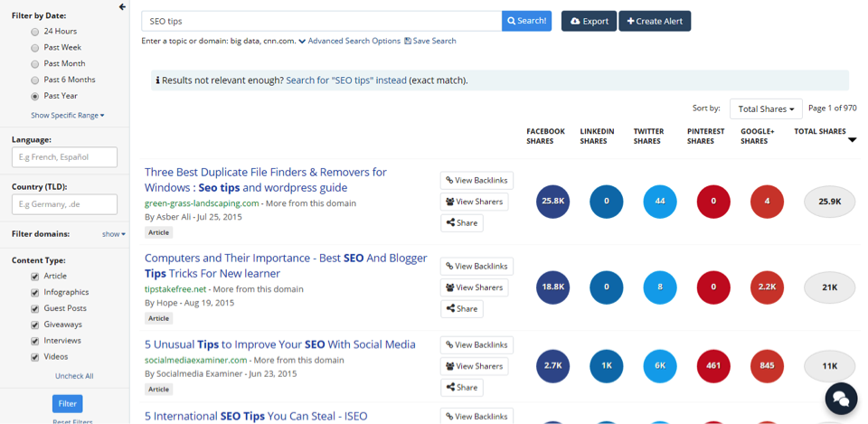Click the Google+ shares 845 circle
The width and height of the screenshot is (868, 424).
tap(768, 366)
